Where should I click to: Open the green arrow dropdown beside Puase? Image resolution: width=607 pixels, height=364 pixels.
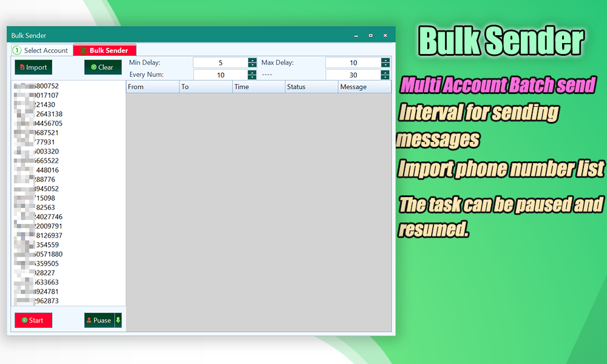click(119, 320)
